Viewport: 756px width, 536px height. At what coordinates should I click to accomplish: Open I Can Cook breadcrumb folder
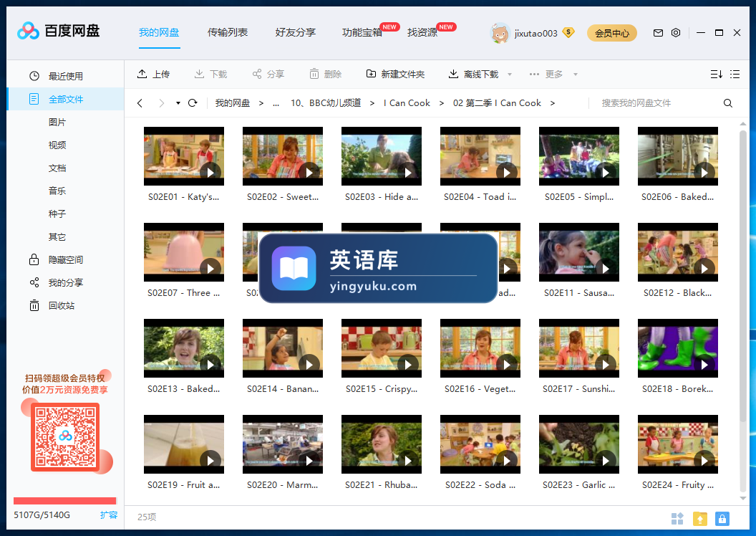(407, 103)
